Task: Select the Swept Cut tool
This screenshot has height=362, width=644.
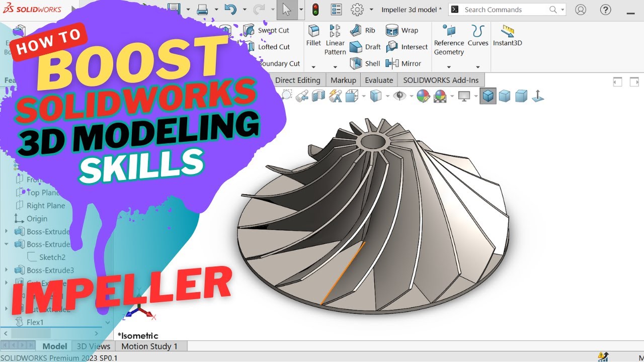Action: click(x=267, y=30)
